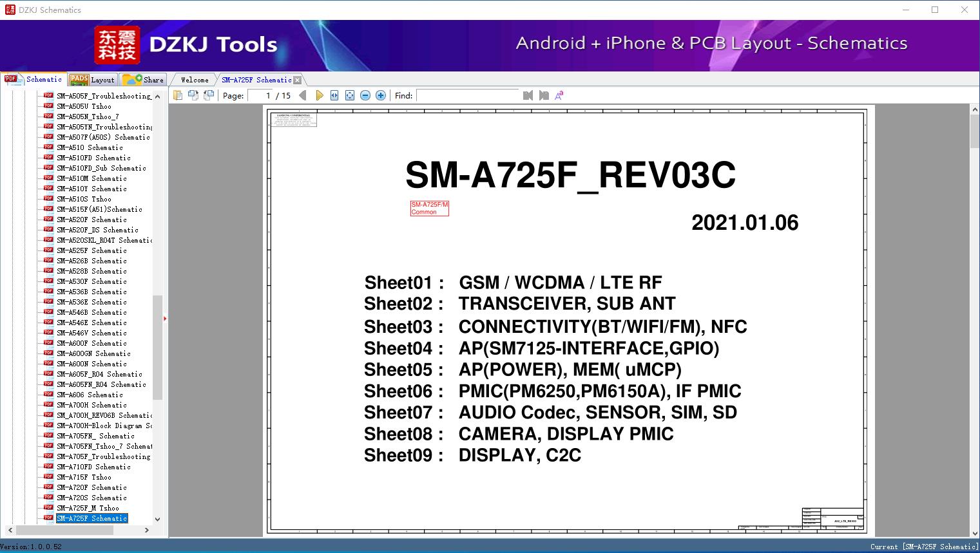Open the Welcome document tab
This screenshot has height=553, width=980.
[x=195, y=80]
